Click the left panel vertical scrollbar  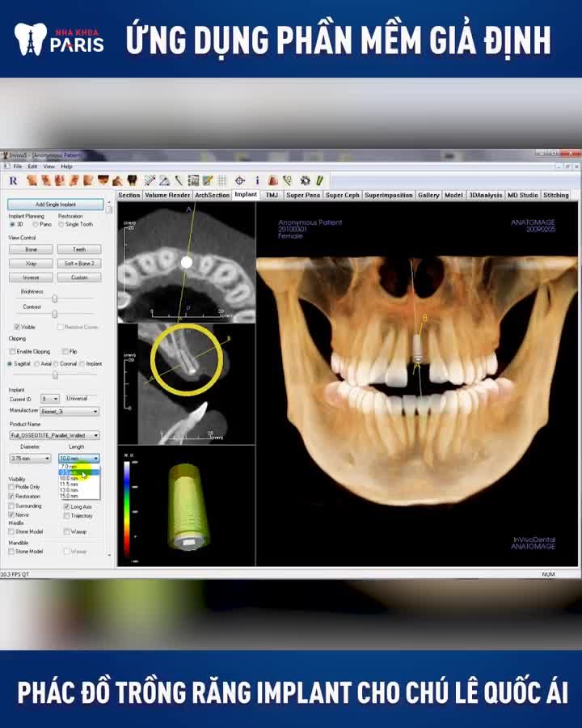[109, 379]
